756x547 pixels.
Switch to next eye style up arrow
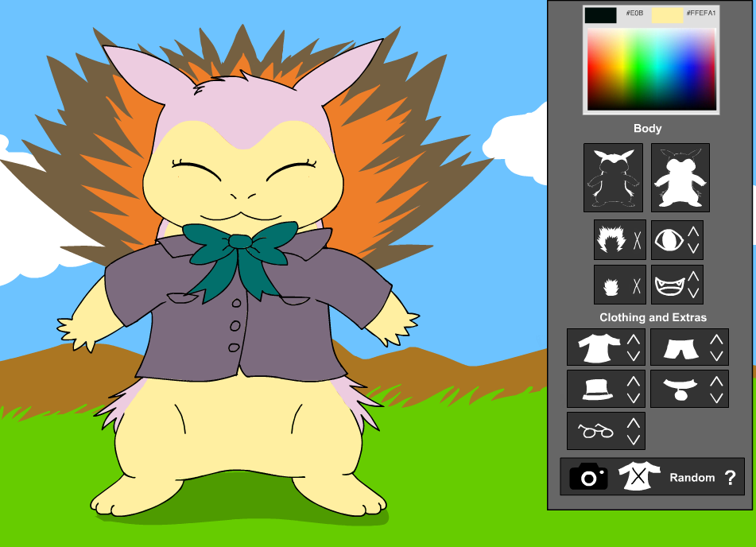pos(693,231)
